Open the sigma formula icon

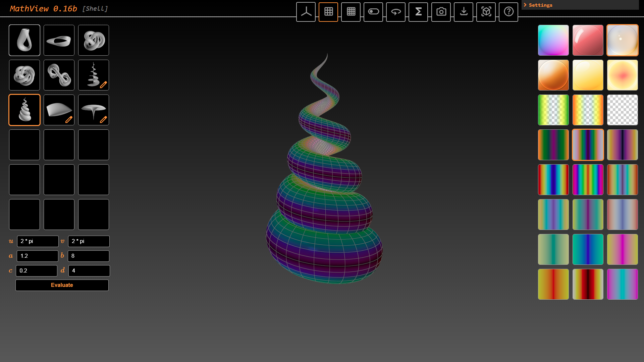pos(418,12)
